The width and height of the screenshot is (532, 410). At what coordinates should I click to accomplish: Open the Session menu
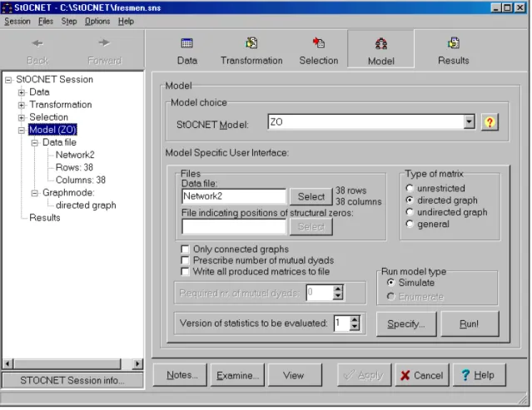point(17,22)
